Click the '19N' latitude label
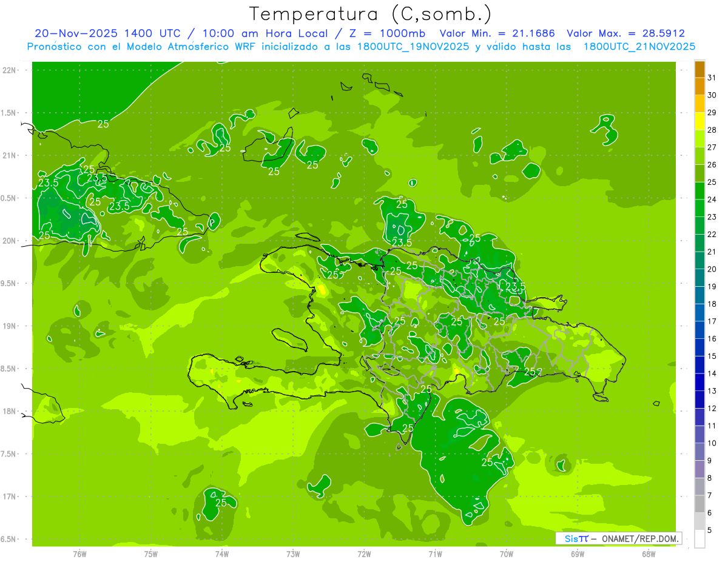 pos(10,326)
